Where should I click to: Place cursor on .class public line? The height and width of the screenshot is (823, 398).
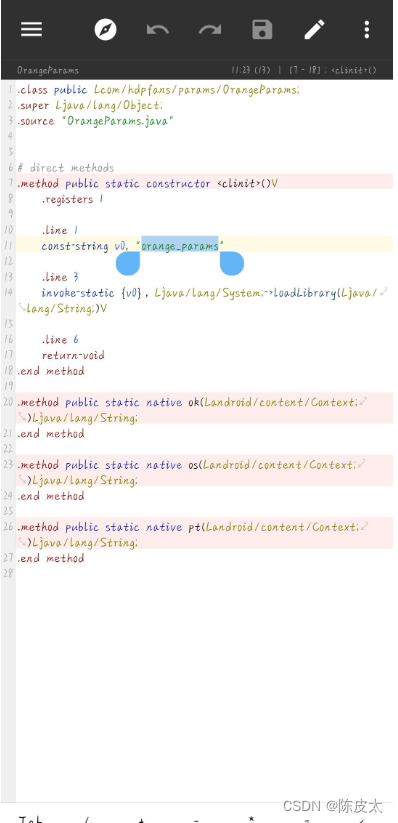[x=158, y=90]
